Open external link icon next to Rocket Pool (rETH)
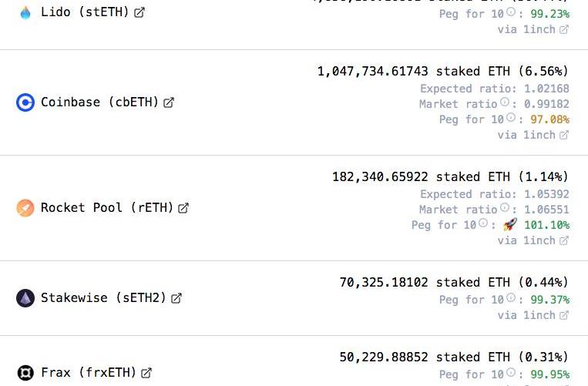Image resolution: width=588 pixels, height=386 pixels. (183, 208)
